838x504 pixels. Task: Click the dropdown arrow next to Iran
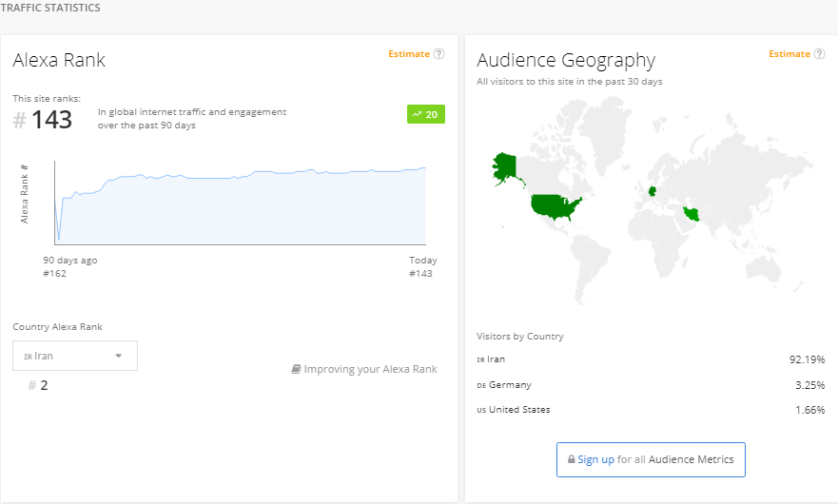pyautogui.click(x=119, y=356)
